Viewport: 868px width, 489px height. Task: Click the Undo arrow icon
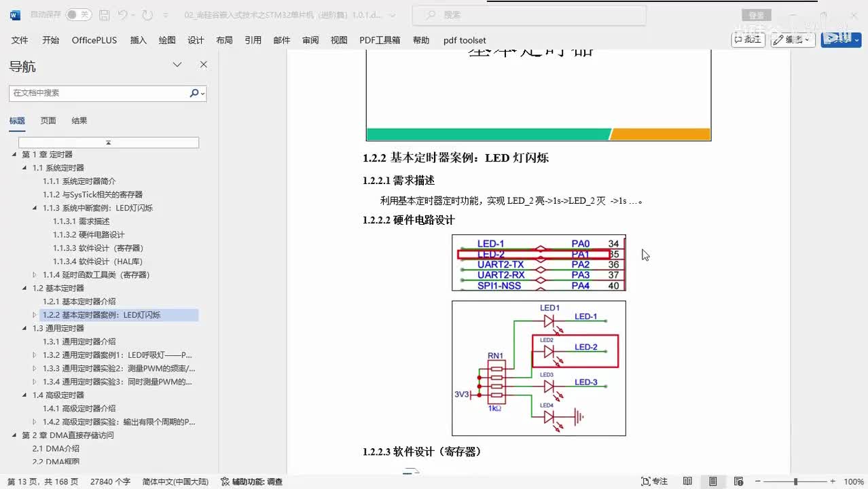click(122, 14)
